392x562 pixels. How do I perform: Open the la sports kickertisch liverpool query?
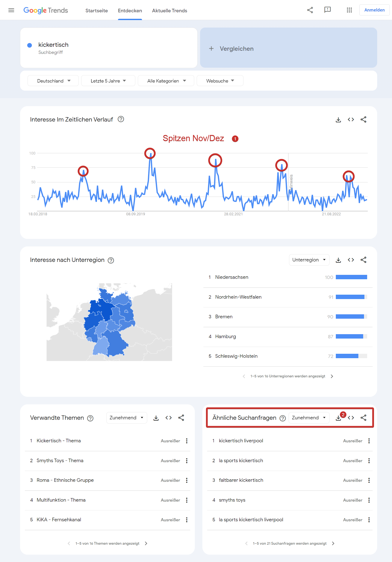[x=251, y=520]
